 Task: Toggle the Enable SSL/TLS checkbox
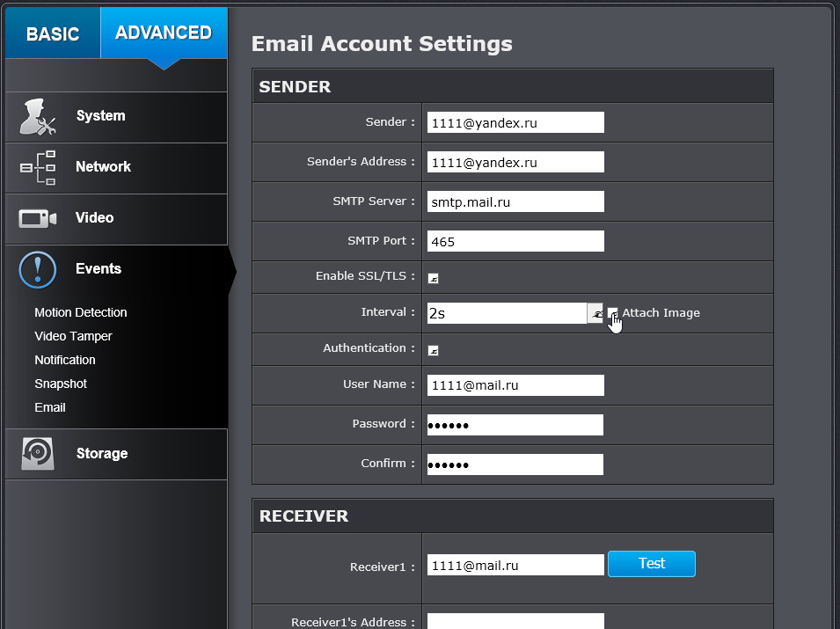pyautogui.click(x=434, y=278)
